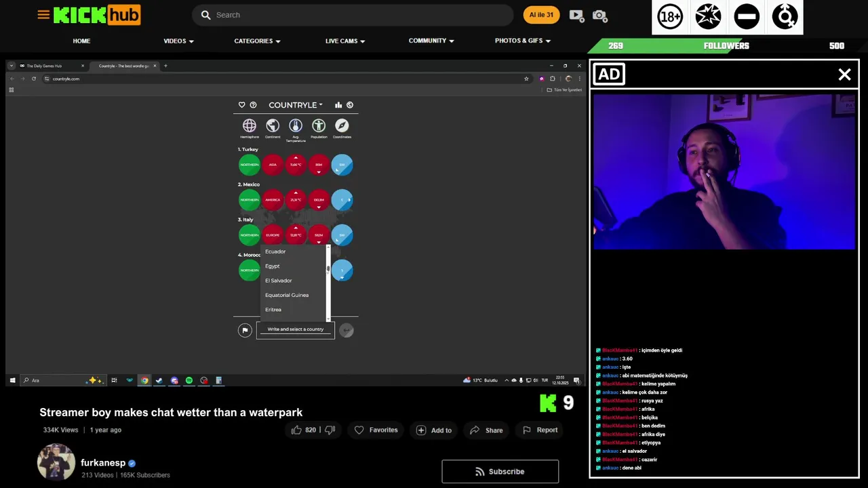Click the streamer webcam video

coord(724,172)
